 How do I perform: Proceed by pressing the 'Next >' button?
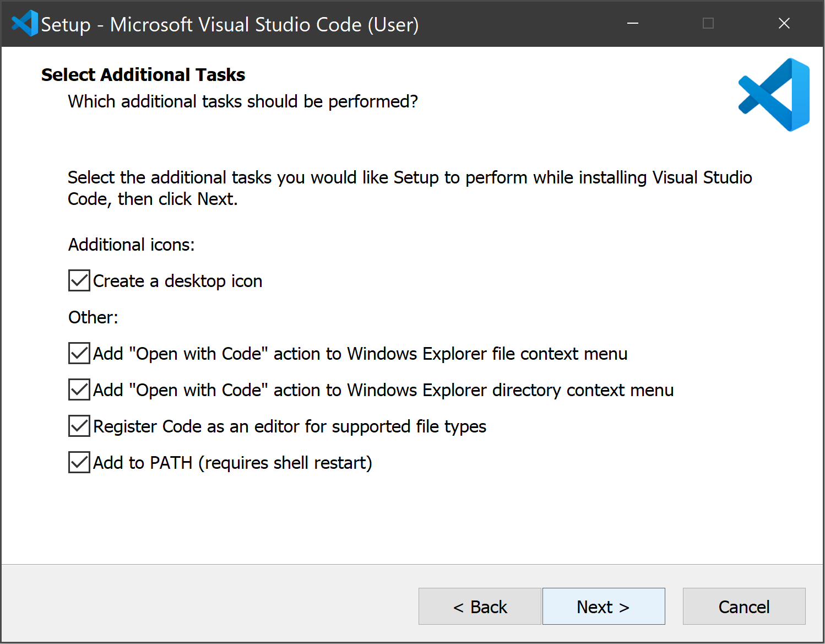604,606
